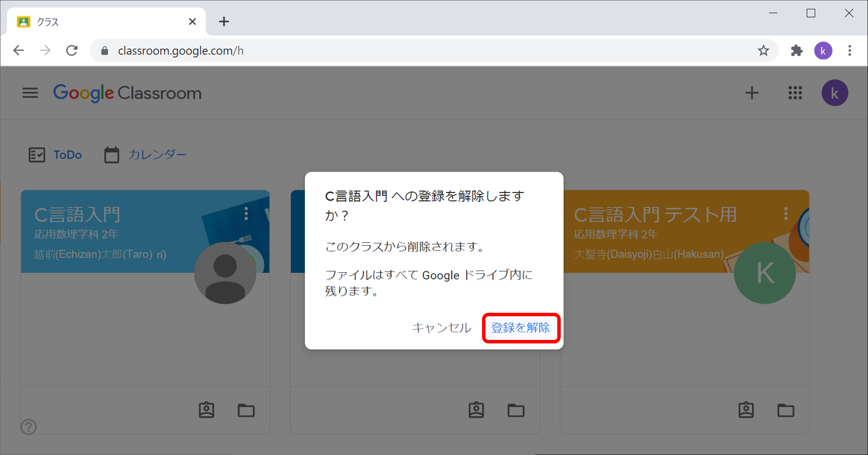Click 大聖寺(Daisyoji)白山(Hakusan) teacher text
This screenshot has height=455, width=868.
[649, 254]
